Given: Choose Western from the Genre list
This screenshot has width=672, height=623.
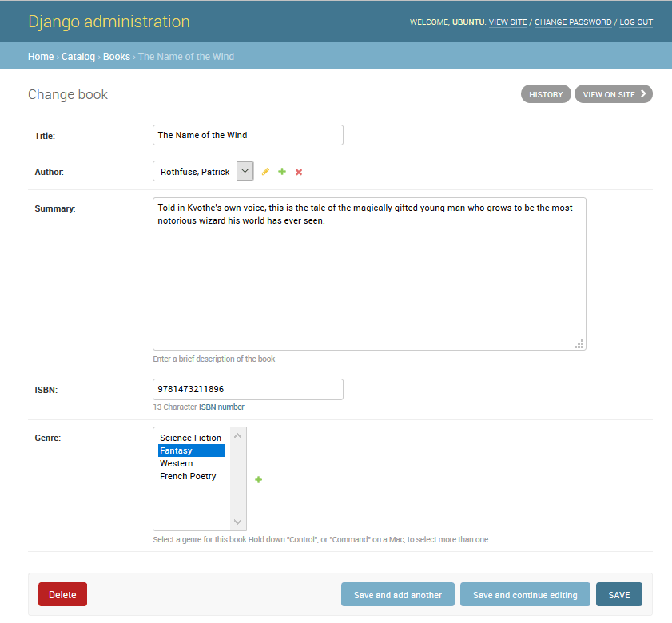Looking at the screenshot, I should coord(191,463).
